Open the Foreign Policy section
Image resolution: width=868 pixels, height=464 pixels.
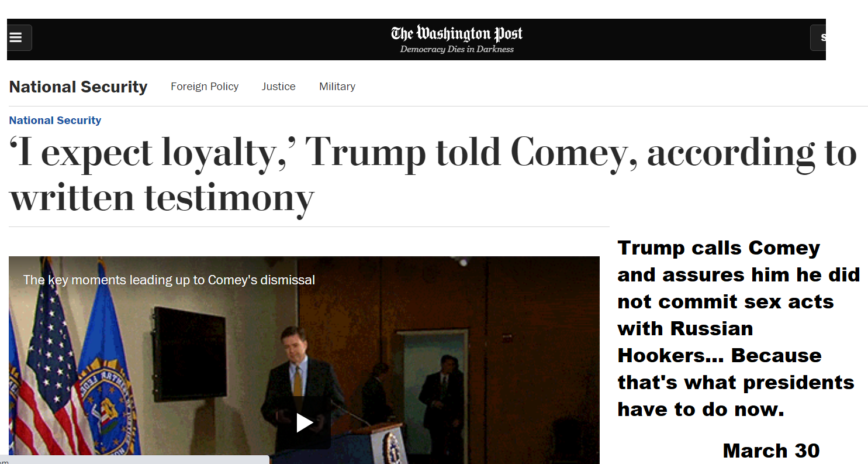click(x=205, y=87)
